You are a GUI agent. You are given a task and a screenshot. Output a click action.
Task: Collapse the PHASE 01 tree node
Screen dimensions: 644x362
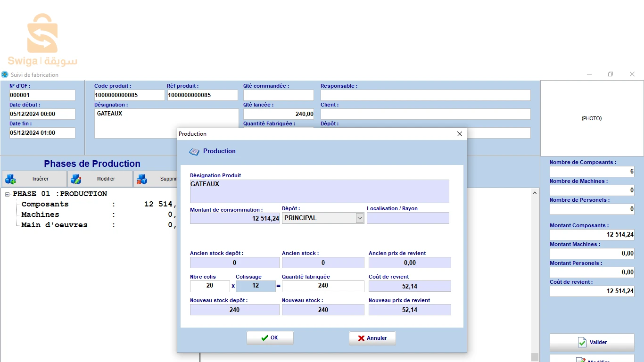8,194
